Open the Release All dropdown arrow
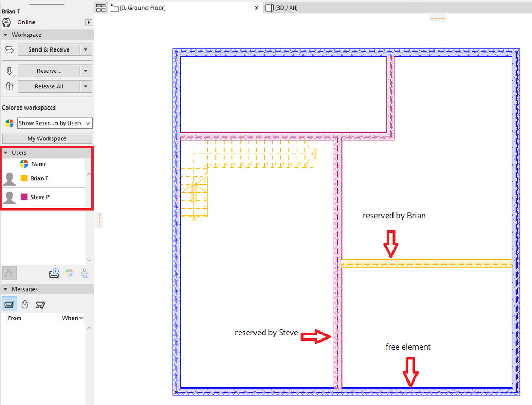Screen dimensions: 532x405 [x=86, y=87]
